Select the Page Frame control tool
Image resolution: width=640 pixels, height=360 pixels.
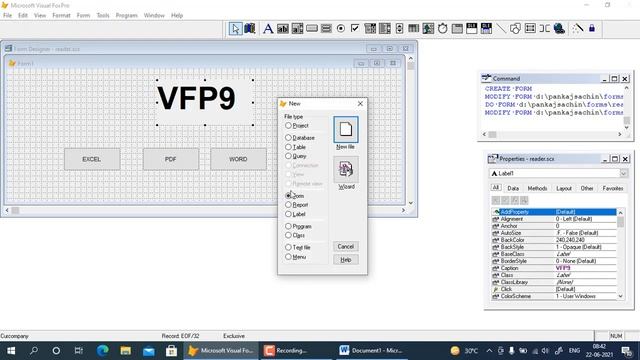tap(457, 29)
